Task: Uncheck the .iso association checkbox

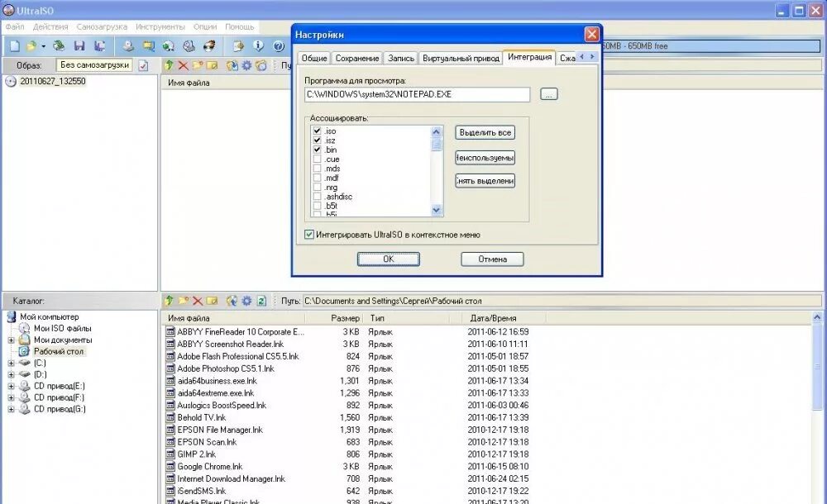Action: [x=317, y=131]
